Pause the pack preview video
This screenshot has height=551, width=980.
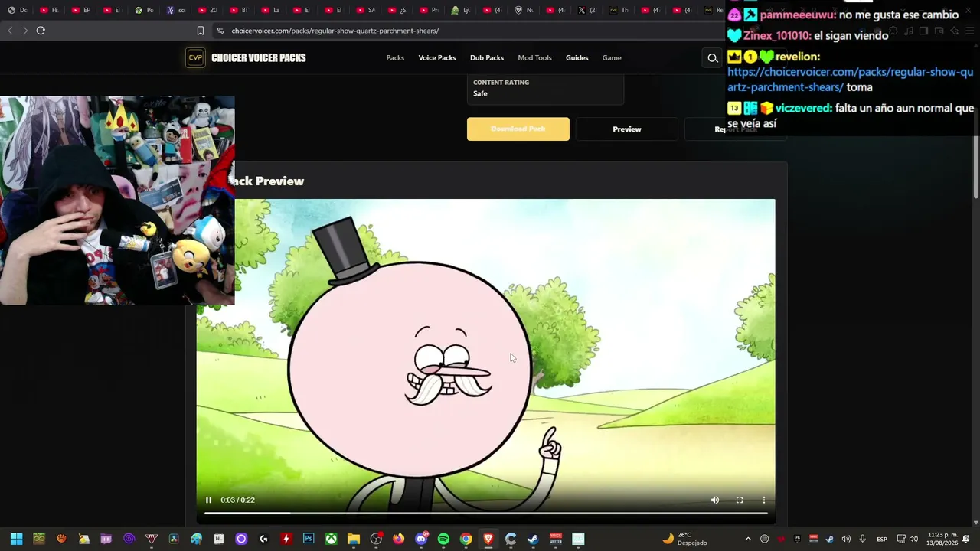tap(208, 500)
